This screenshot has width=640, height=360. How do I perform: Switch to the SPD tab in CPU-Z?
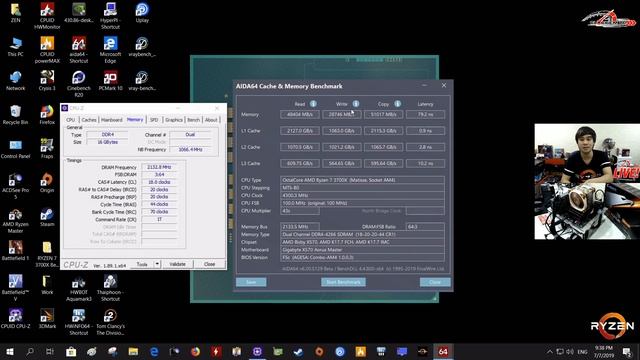(154, 120)
